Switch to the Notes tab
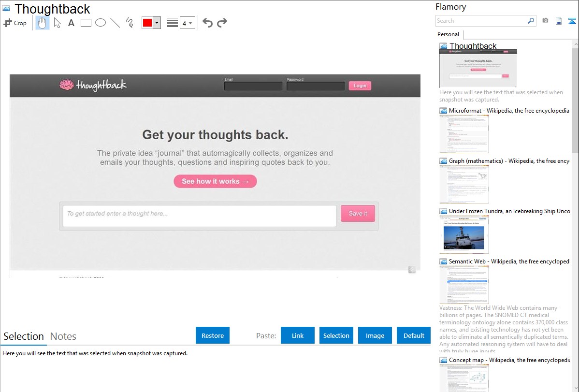The height and width of the screenshot is (392, 579). [63, 336]
